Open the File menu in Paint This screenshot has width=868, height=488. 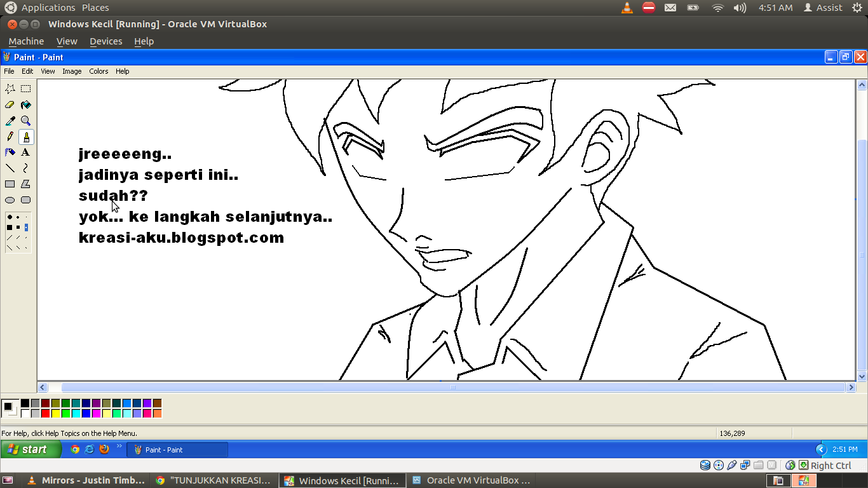tap(9, 71)
